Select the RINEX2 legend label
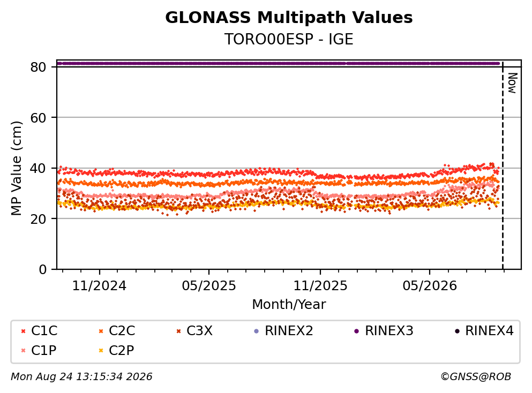 click(x=289, y=330)
